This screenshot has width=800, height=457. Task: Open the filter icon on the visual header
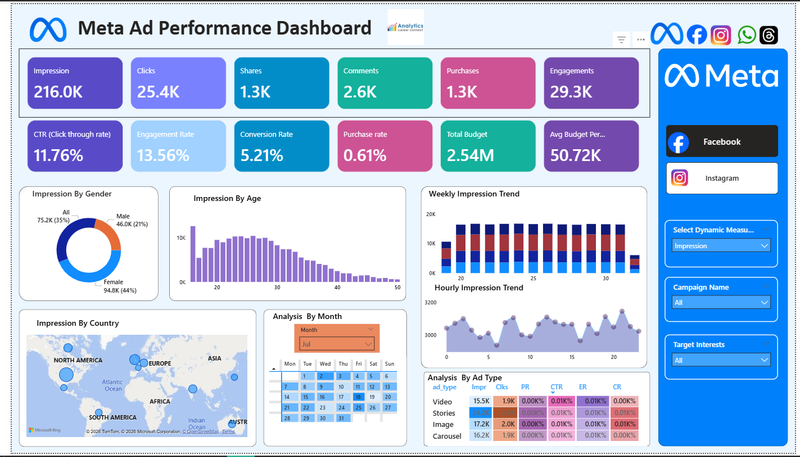click(x=621, y=39)
